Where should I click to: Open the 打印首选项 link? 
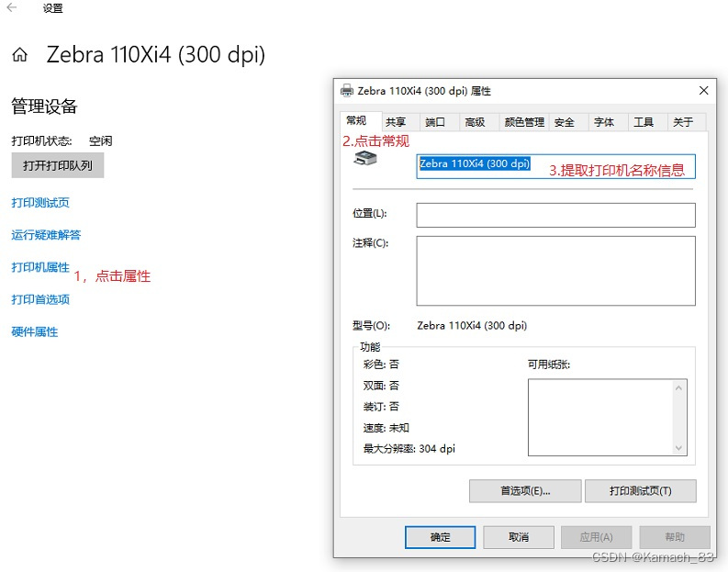pyautogui.click(x=40, y=299)
